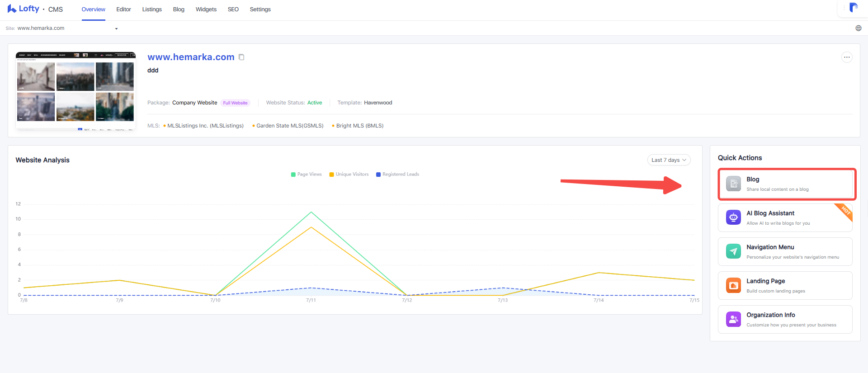Copy the www.hemarka.com URL icon
Screen dimensions: 868x373
tap(241, 57)
